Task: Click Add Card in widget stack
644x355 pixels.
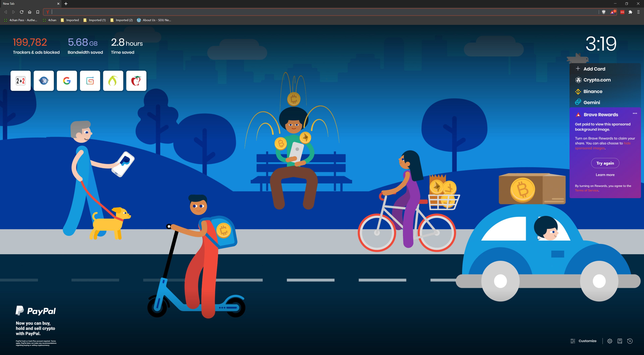Action: (x=591, y=69)
